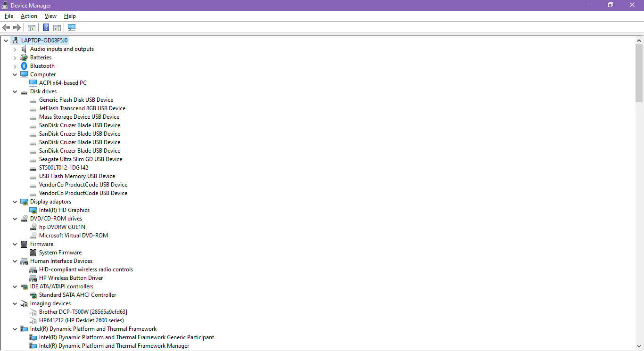Viewport: 644px width, 351px height.
Task: Click the Audio inputs and outputs speaker icon
Action: 24,49
